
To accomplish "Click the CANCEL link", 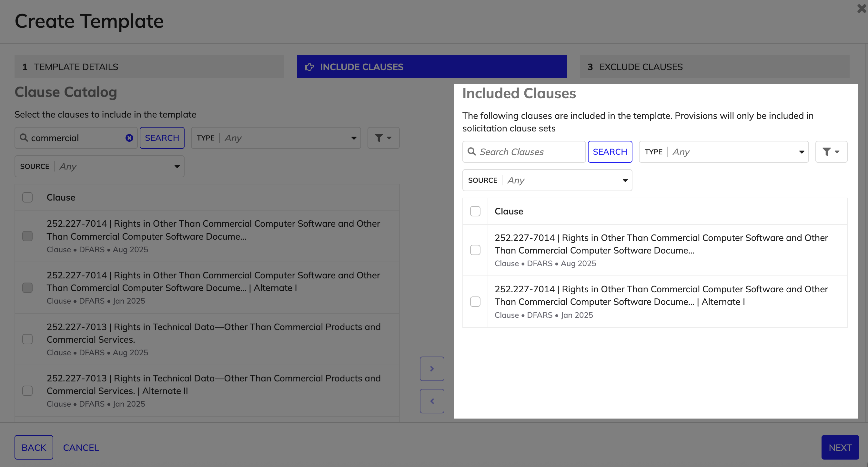I will point(81,448).
